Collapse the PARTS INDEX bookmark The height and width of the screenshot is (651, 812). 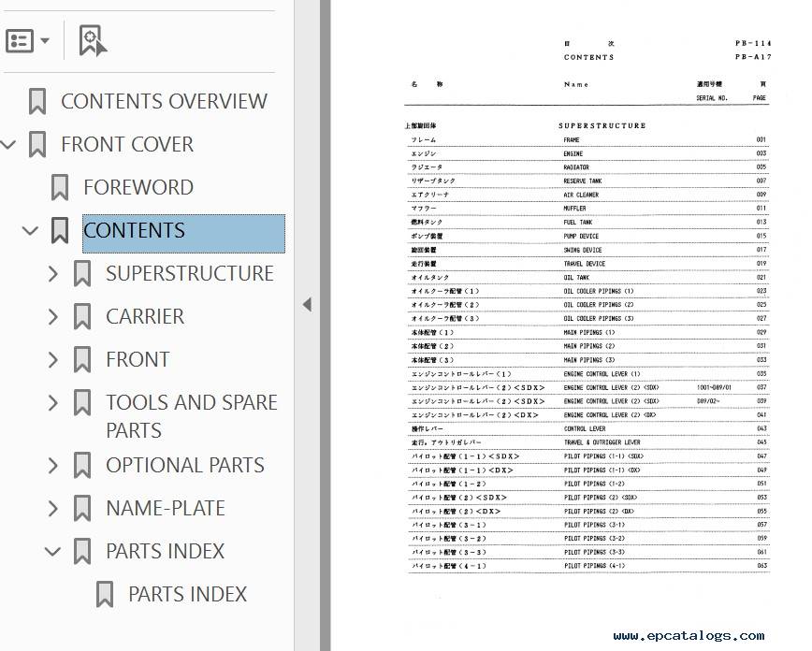pos(52,551)
